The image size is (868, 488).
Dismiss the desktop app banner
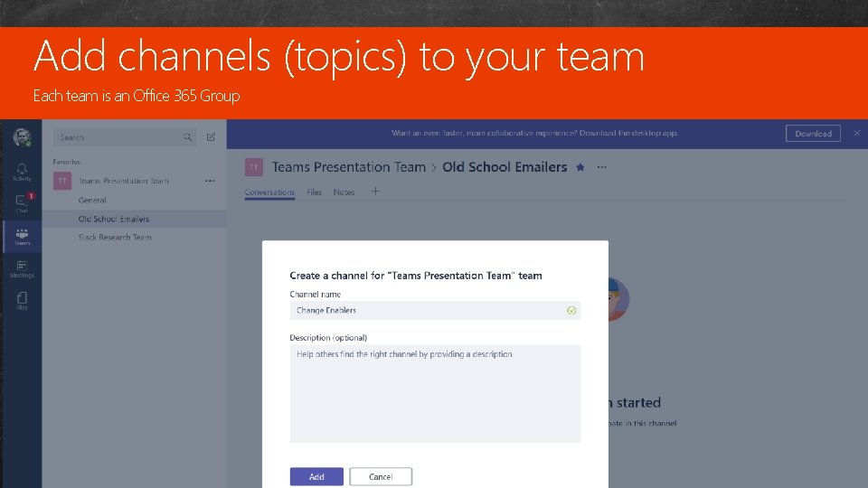[x=857, y=134]
